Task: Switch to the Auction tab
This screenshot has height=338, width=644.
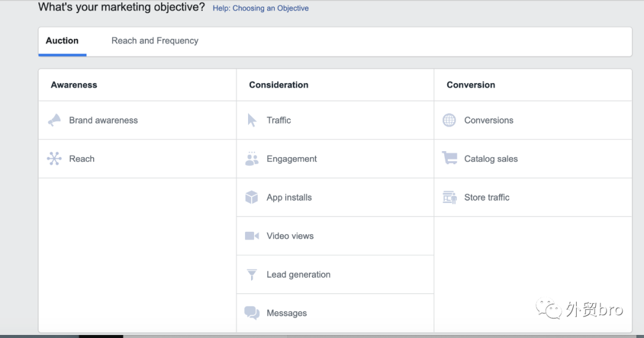Action: click(x=62, y=41)
